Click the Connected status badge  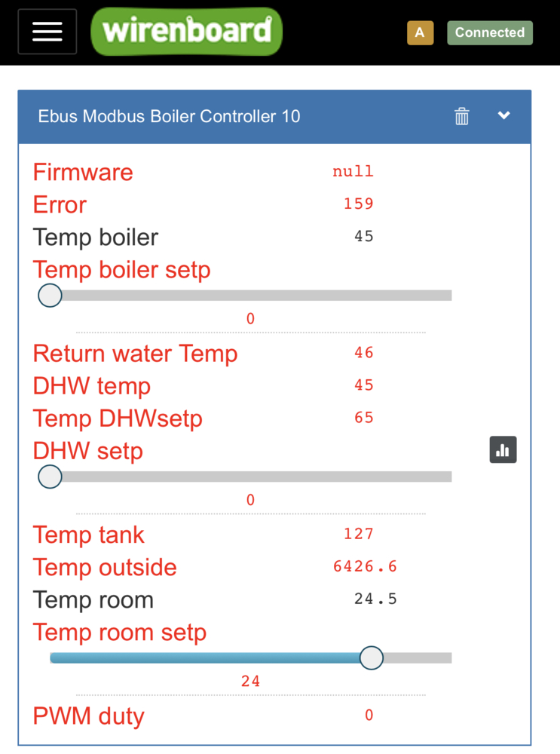[x=490, y=32]
